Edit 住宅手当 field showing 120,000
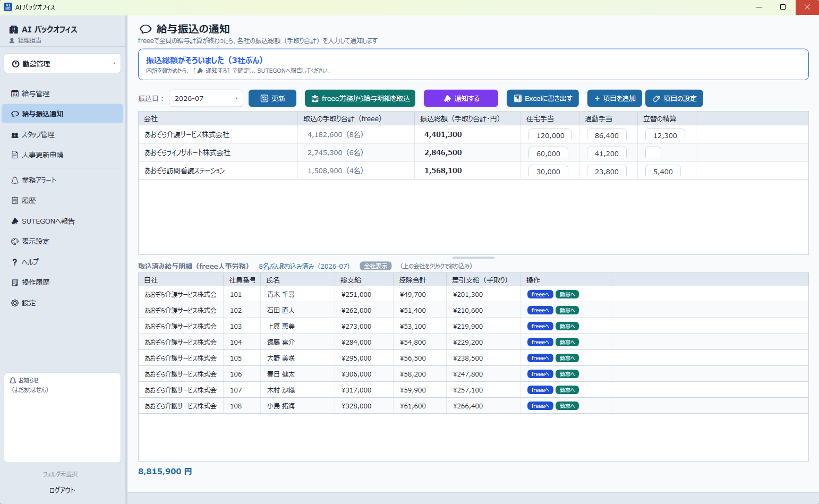Screen dimensions: 819x504 point(550,135)
